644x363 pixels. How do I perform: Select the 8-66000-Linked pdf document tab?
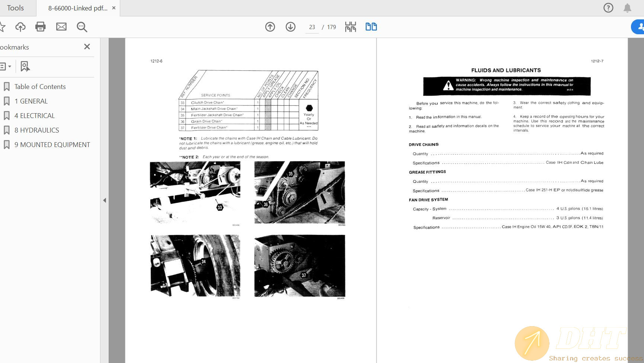click(x=77, y=8)
